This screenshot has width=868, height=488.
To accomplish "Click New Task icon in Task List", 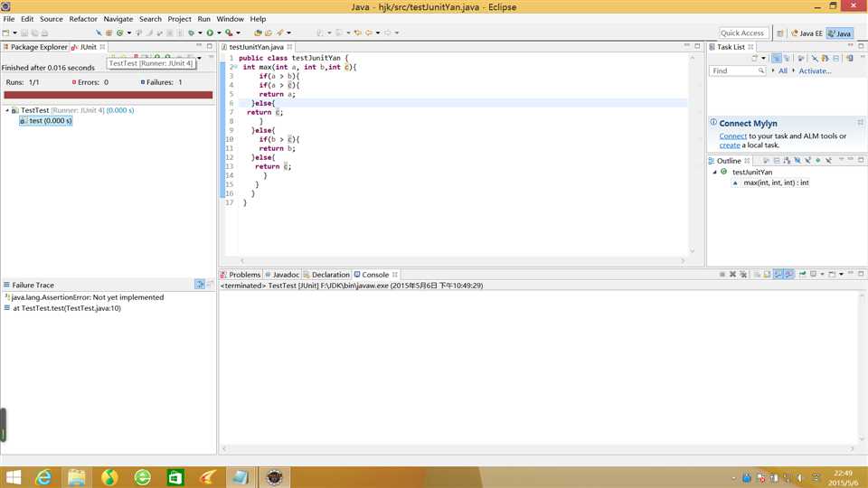I will (x=754, y=58).
